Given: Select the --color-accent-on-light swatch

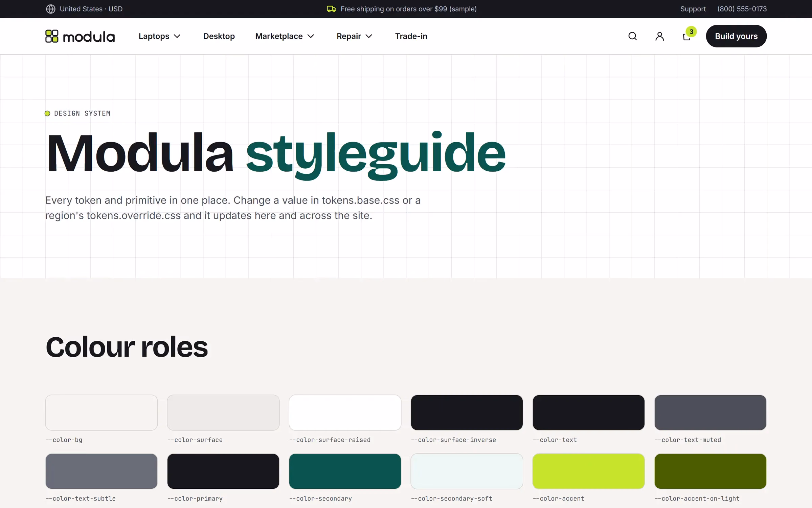Looking at the screenshot, I should click(710, 471).
